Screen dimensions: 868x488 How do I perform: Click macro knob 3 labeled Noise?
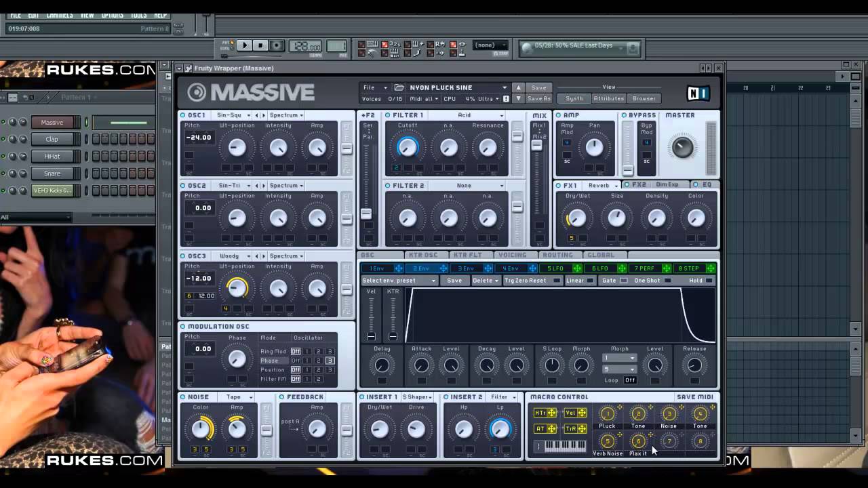pos(669,413)
